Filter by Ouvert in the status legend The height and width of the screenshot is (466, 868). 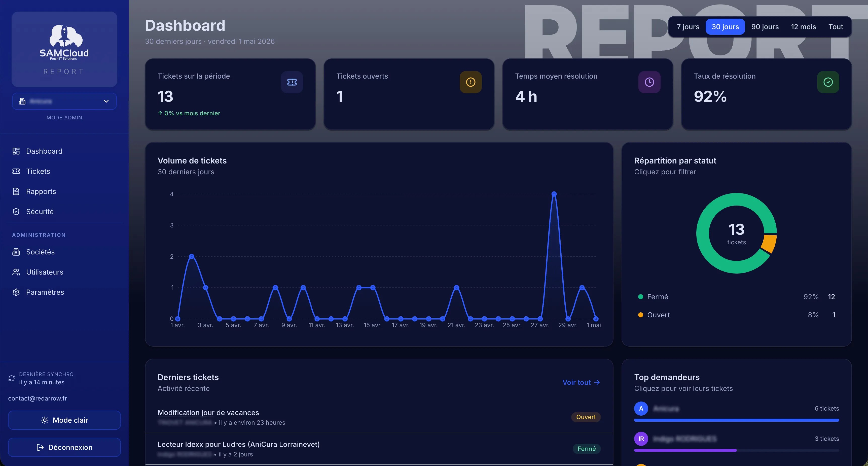point(736,315)
